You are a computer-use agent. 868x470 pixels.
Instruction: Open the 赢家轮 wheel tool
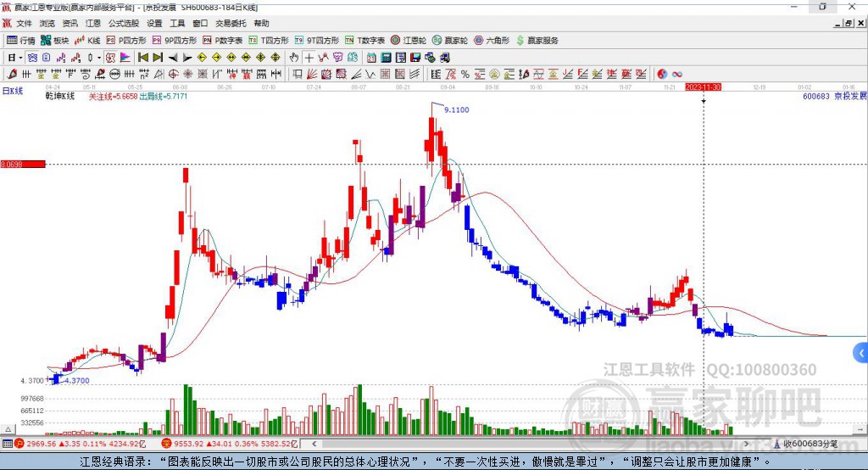[x=449, y=41]
